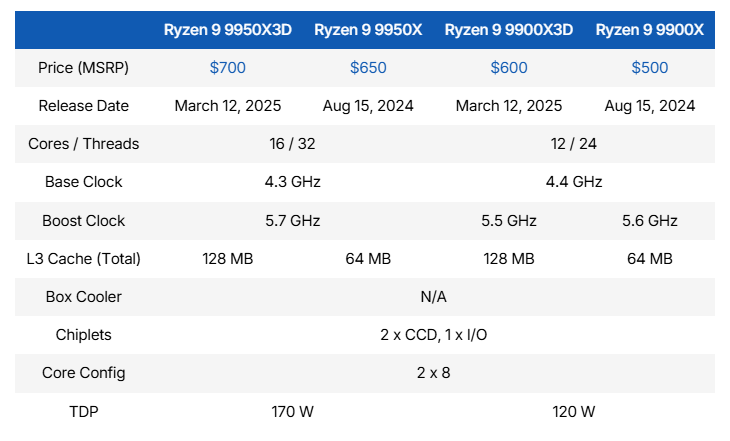Click the Price (MSRP) row label

83,68
